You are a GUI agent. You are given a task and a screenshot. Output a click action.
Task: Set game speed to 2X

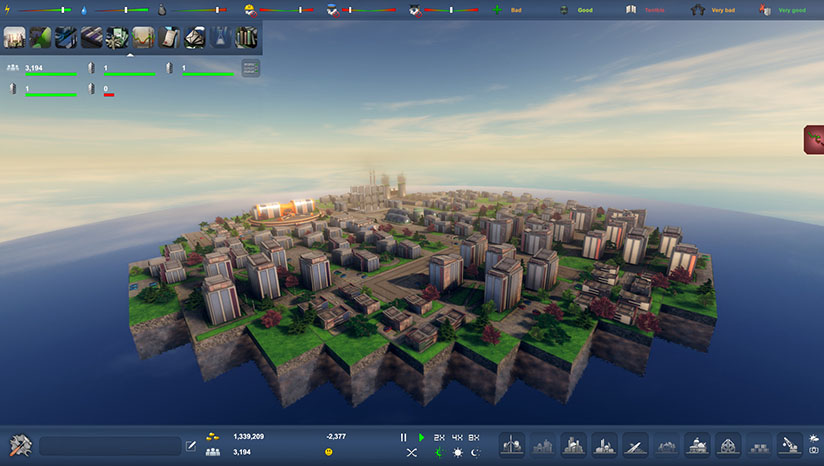click(439, 437)
